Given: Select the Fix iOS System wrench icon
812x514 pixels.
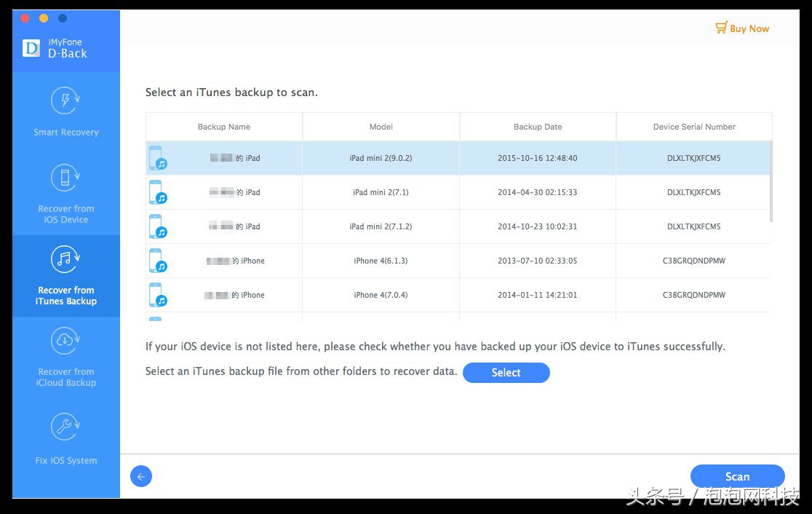Looking at the screenshot, I should pyautogui.click(x=65, y=427).
